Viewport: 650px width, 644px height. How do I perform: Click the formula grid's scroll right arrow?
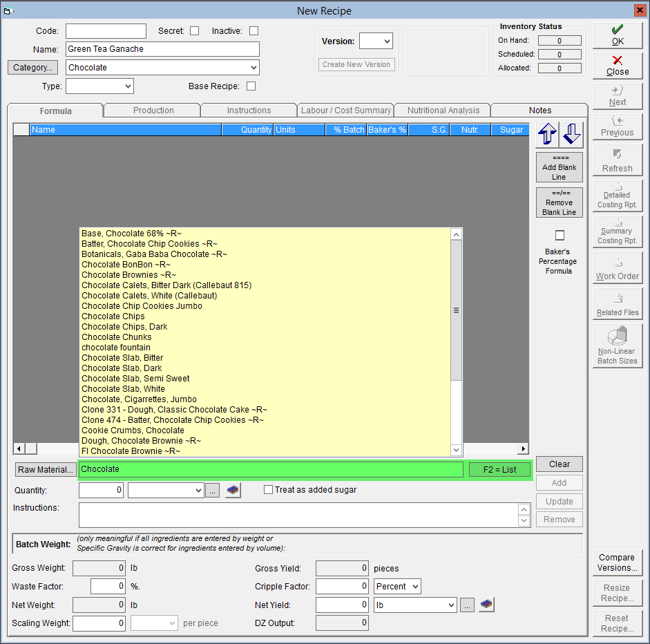tap(524, 448)
